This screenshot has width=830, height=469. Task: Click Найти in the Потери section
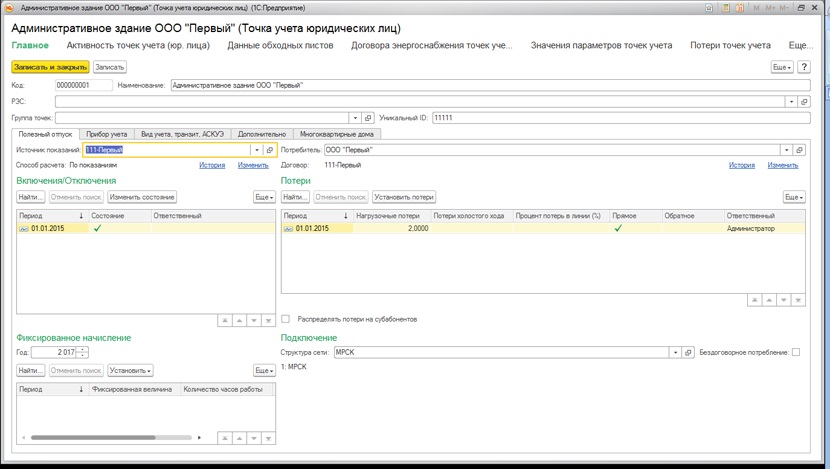295,197
